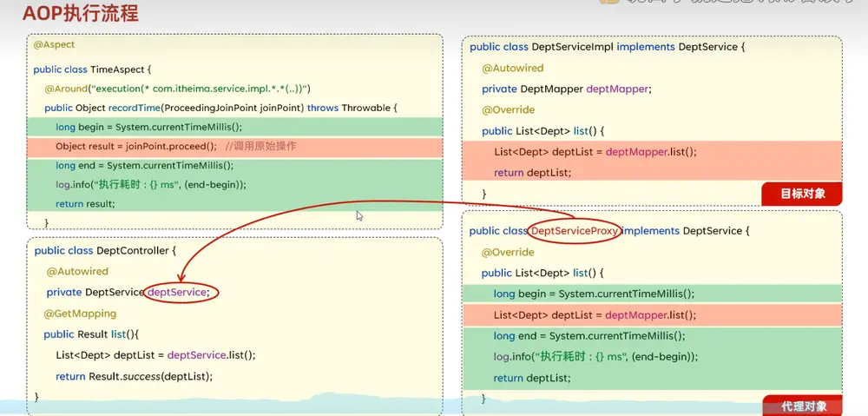Click 'public class DeptController {' line
The image size is (868, 416).
105,251
